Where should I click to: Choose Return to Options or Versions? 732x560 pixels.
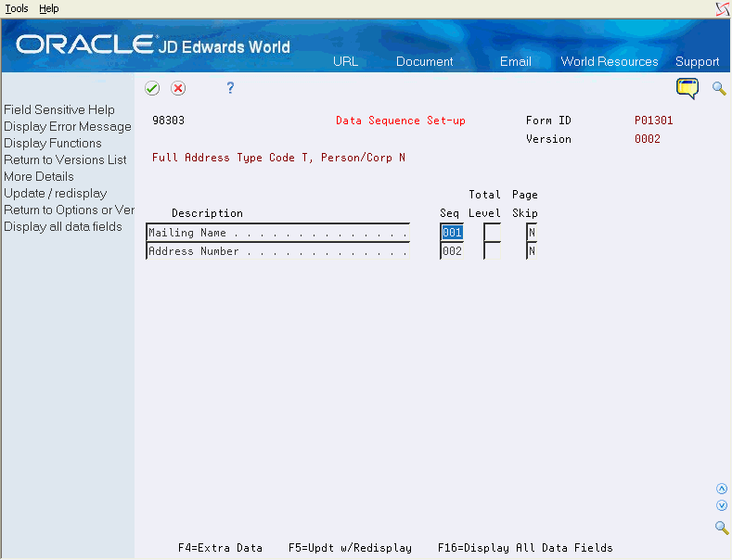click(x=69, y=210)
